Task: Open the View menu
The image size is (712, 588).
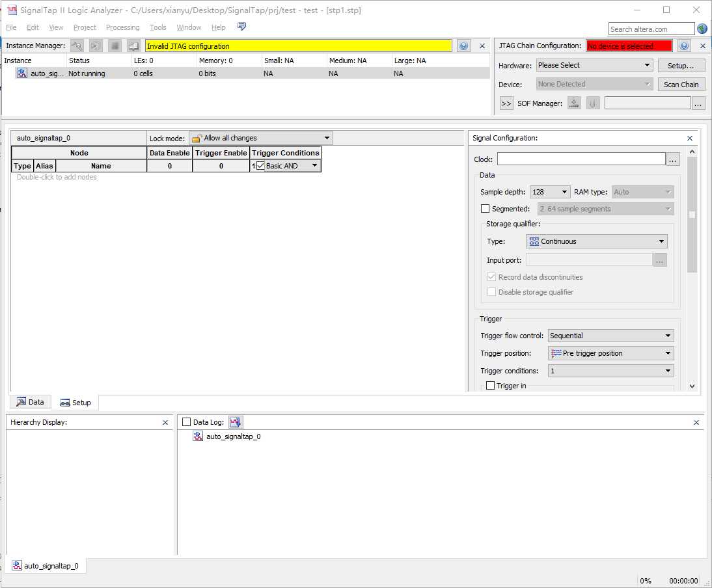Action: click(x=57, y=27)
